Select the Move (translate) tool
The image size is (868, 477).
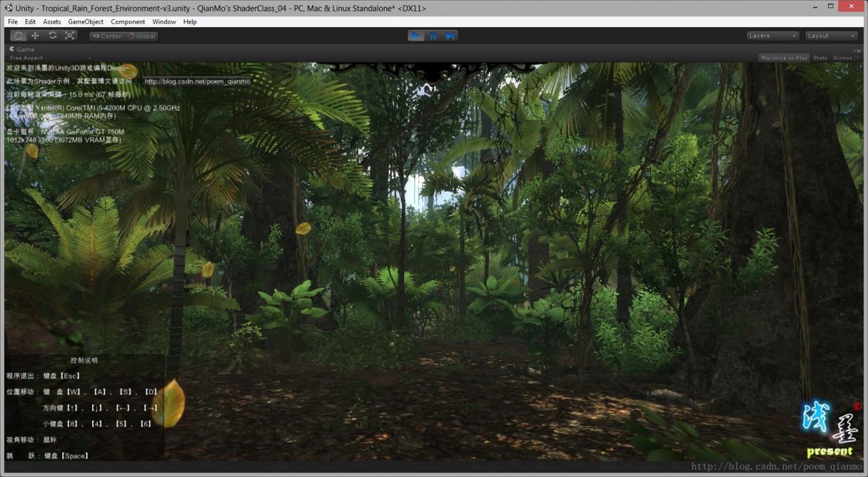tap(35, 36)
